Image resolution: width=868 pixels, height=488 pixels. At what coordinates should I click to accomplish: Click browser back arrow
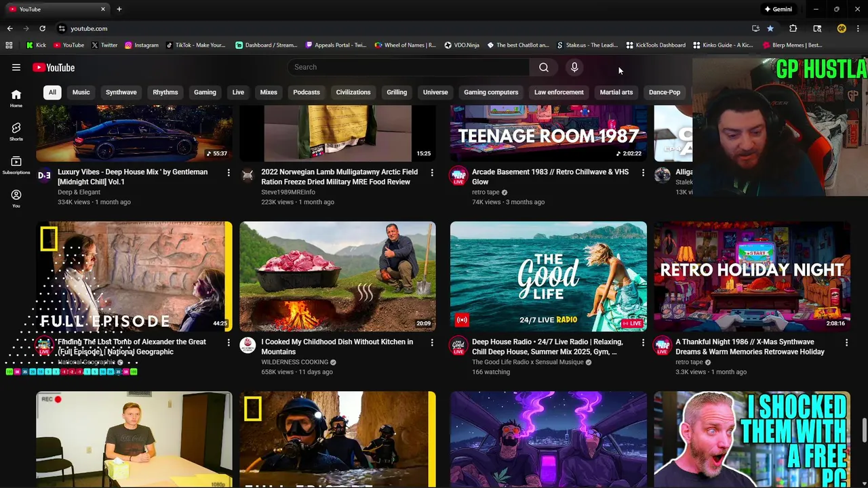click(x=9, y=28)
